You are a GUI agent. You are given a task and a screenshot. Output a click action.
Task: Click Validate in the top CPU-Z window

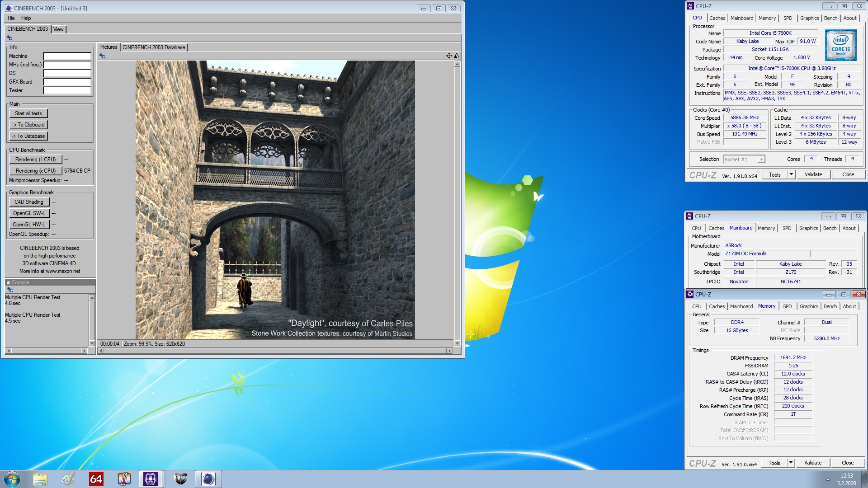pos(813,174)
